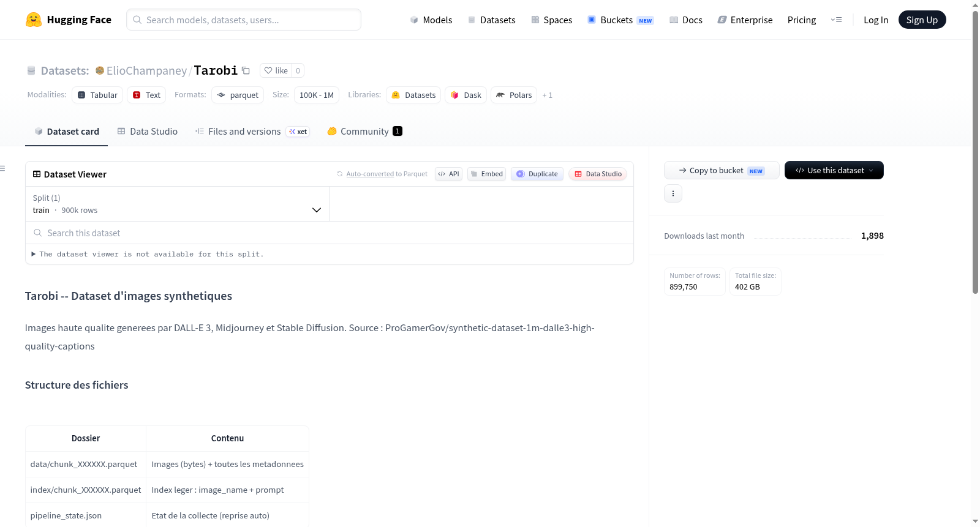Open the Use this dataset dropdown

click(x=834, y=170)
